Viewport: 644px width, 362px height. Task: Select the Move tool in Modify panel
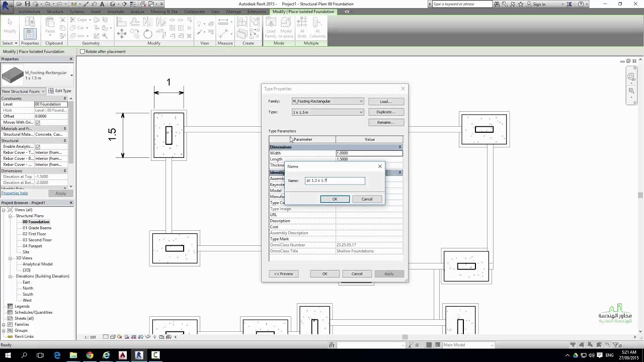point(121,34)
